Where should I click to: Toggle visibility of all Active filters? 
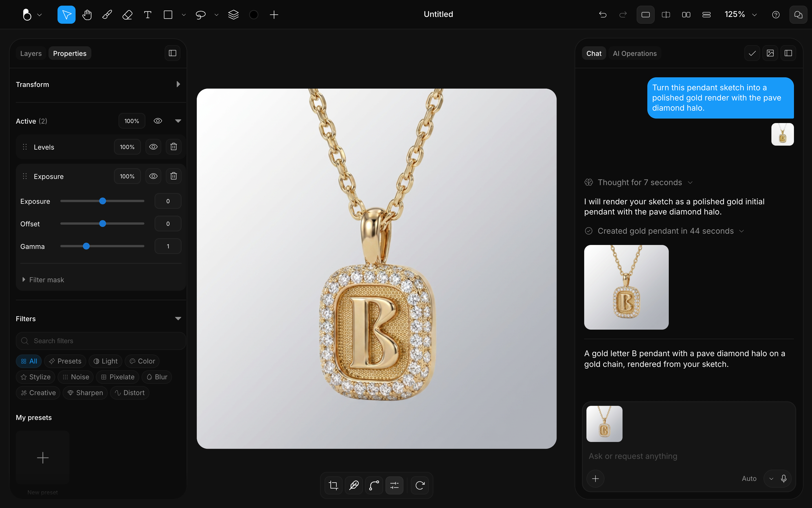(x=158, y=121)
